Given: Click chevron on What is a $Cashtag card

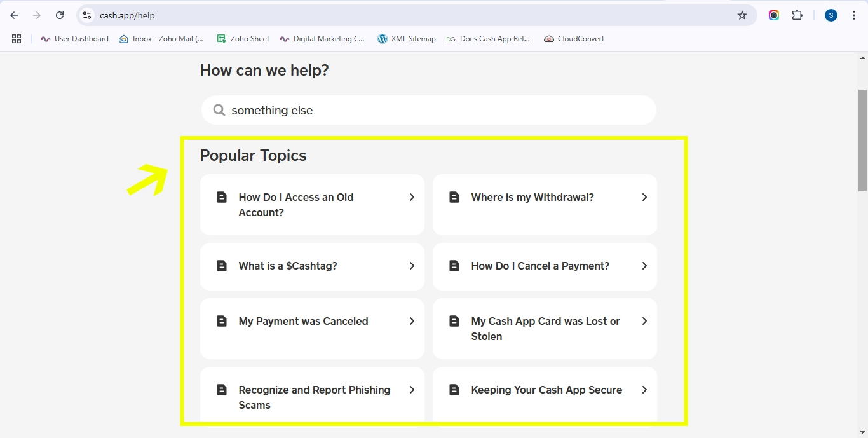Looking at the screenshot, I should click(412, 266).
